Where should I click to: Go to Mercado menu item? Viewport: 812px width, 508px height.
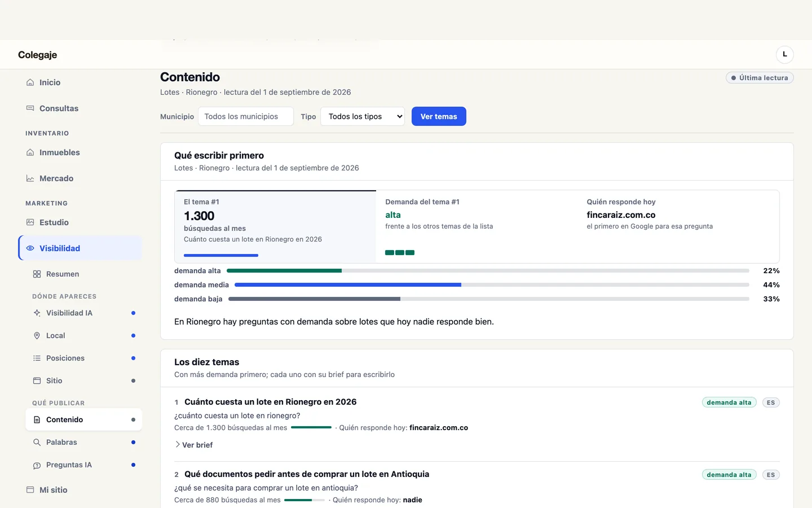(80, 178)
